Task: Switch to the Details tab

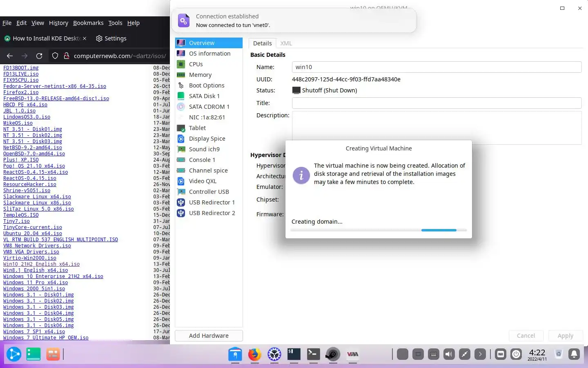Action: 262,43
